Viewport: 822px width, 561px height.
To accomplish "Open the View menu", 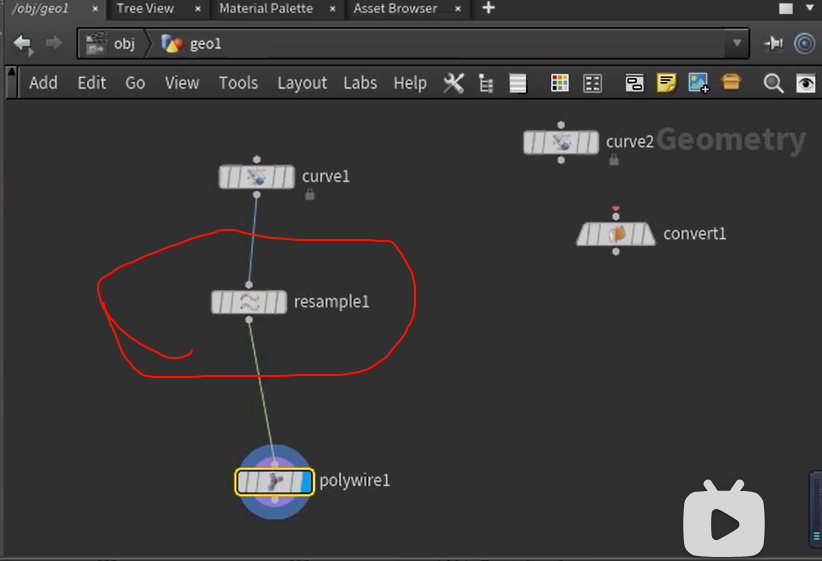I will pos(182,83).
